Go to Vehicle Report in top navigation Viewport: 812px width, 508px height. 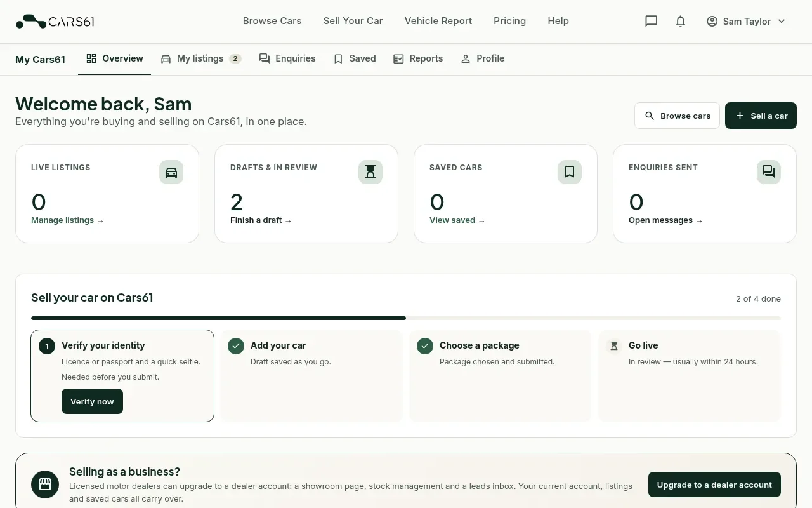coord(438,21)
